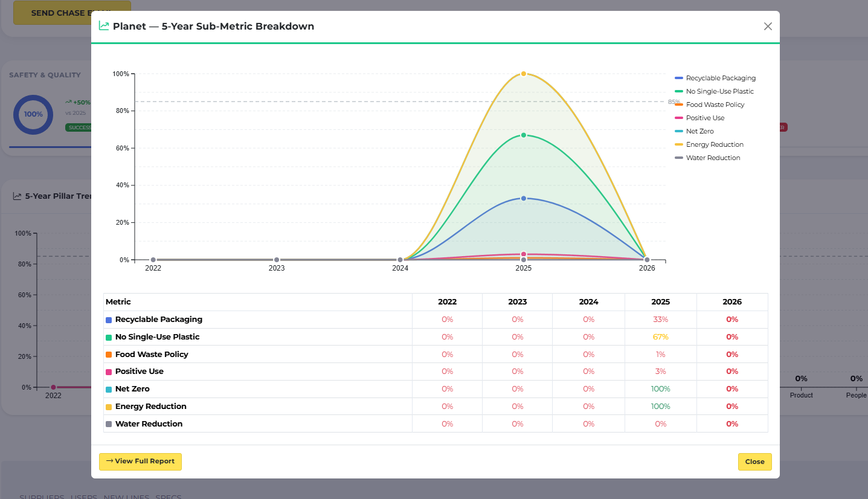Open SUPPLIERS in the bottom navigation
The image size is (868, 499).
click(x=41, y=497)
